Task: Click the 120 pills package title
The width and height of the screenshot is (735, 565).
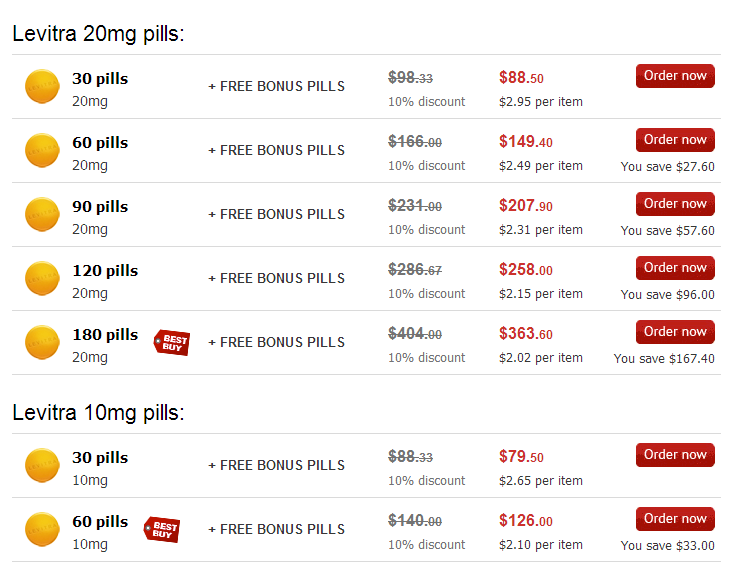Action: pos(105,271)
